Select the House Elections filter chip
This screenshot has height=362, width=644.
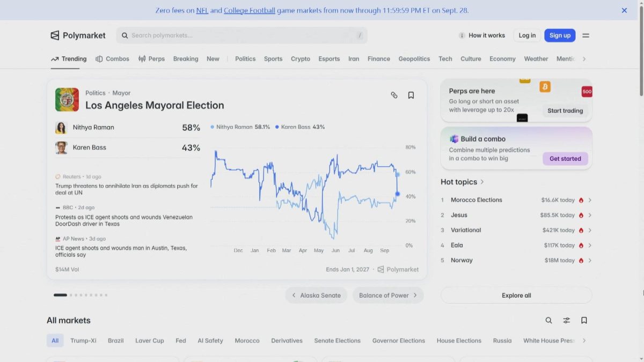tap(459, 341)
